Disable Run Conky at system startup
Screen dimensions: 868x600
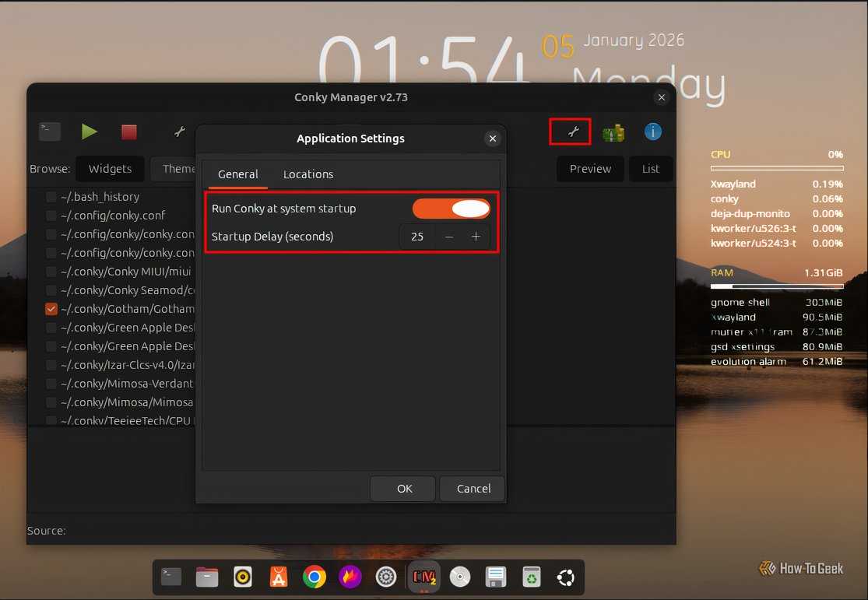(x=451, y=209)
